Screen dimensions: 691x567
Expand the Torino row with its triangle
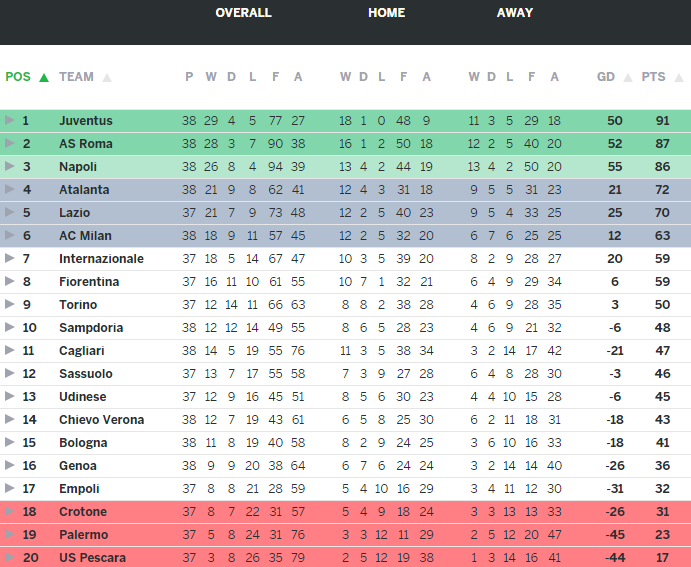10,305
